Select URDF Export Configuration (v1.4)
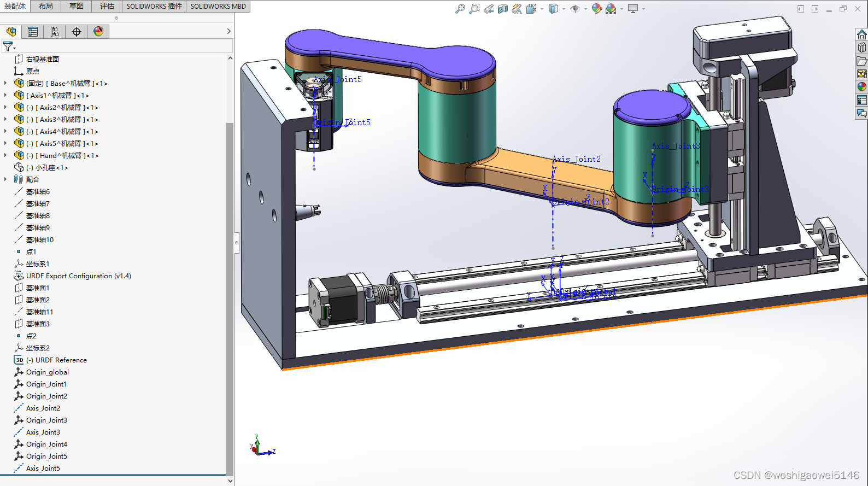Viewport: 868px width, 486px height. 79,276
